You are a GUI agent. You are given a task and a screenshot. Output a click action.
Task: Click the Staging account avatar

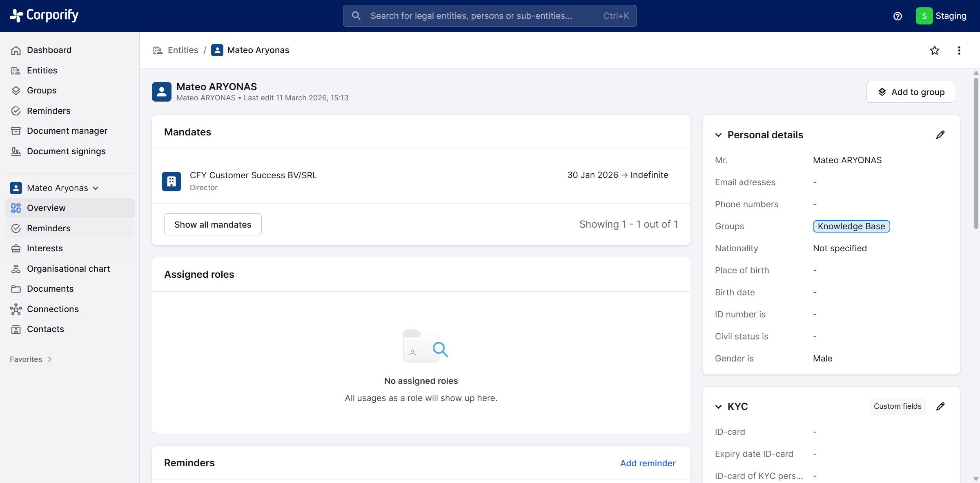click(924, 16)
